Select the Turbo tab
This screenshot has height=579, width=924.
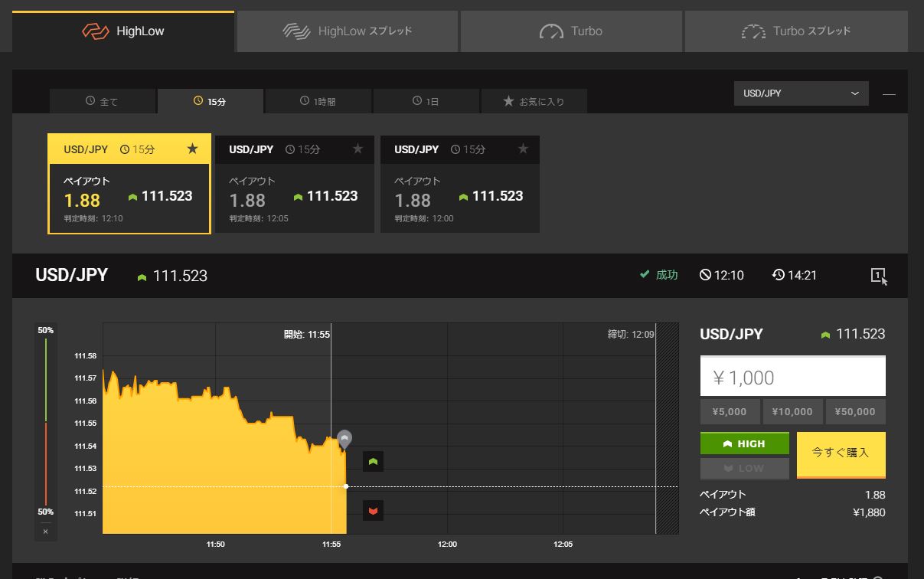tap(571, 31)
